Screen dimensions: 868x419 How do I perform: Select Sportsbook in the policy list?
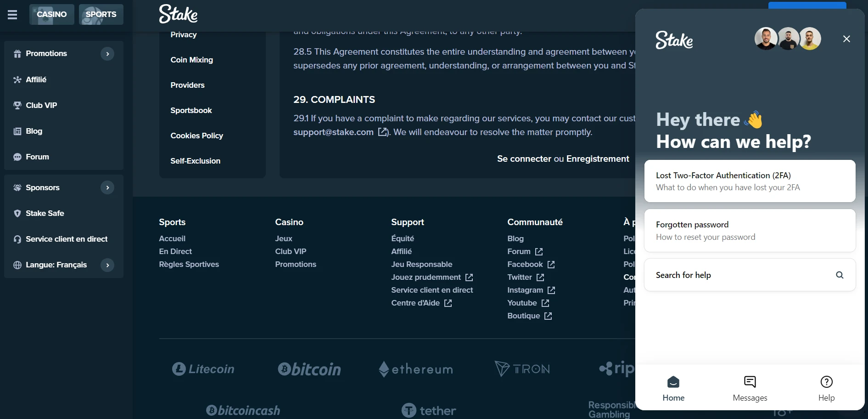(x=191, y=110)
